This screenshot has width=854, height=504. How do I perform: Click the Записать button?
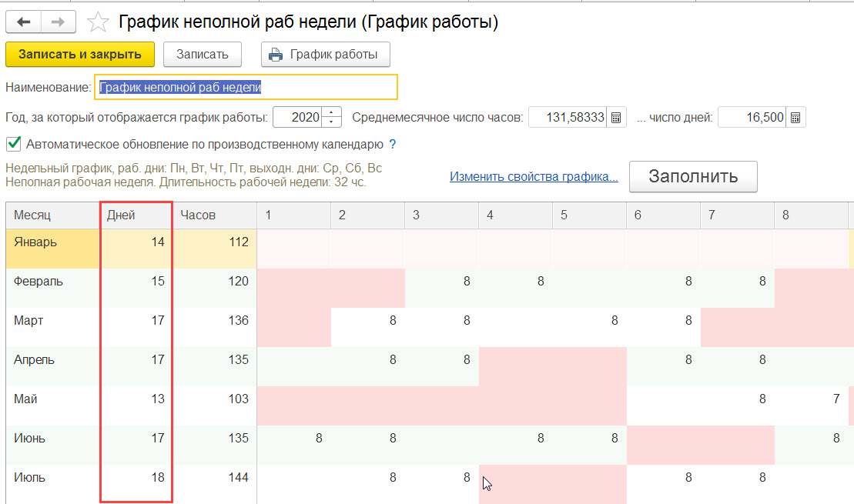[202, 55]
